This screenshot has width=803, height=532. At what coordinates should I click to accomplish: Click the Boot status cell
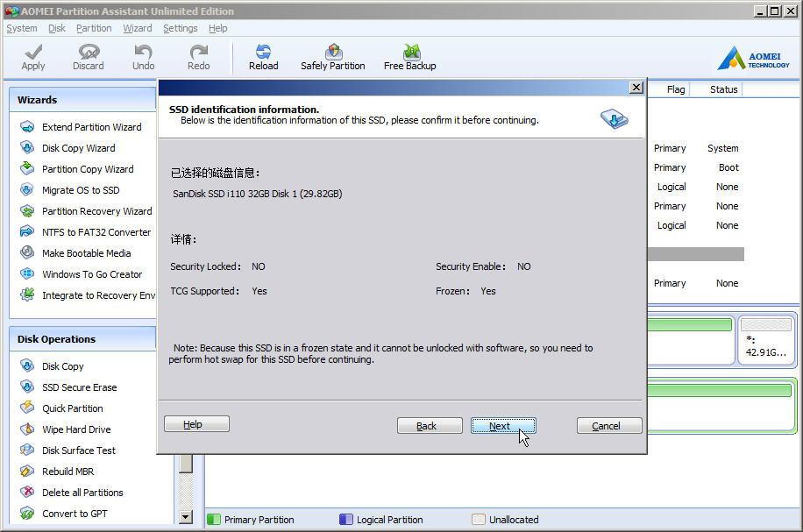[x=728, y=167]
